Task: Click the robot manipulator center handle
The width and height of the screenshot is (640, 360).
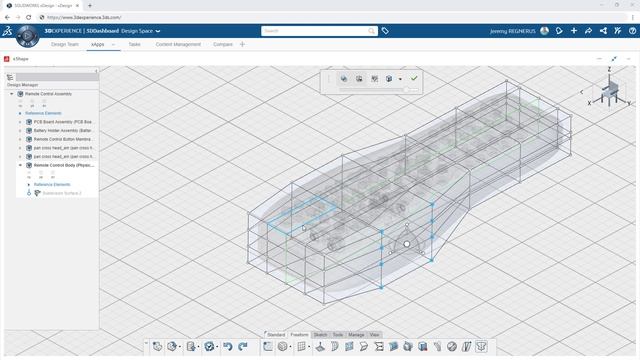Action: click(x=407, y=244)
